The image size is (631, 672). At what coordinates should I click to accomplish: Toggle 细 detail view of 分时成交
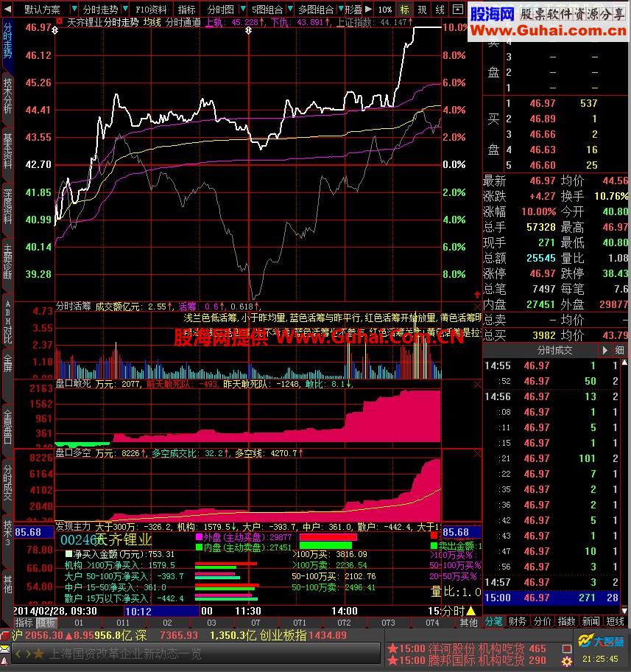[x=619, y=350]
